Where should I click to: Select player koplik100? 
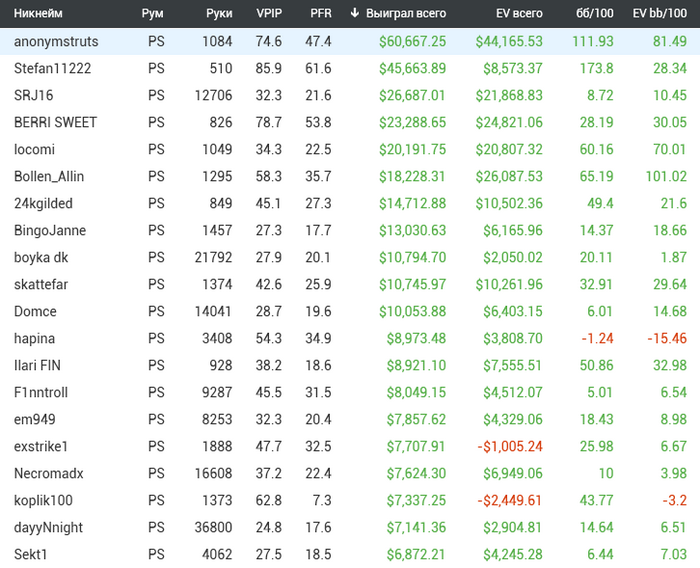coord(43,501)
